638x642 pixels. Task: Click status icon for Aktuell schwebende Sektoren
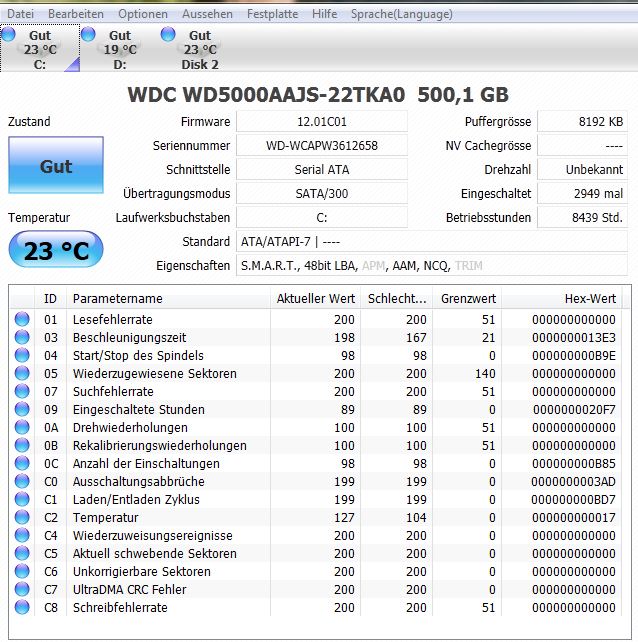(22, 553)
